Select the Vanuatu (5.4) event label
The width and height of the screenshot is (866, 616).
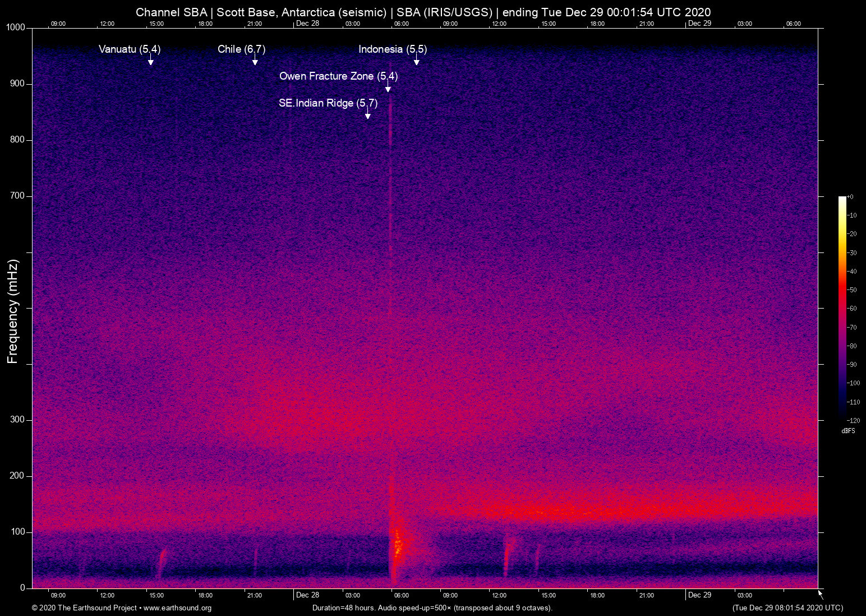tap(130, 49)
